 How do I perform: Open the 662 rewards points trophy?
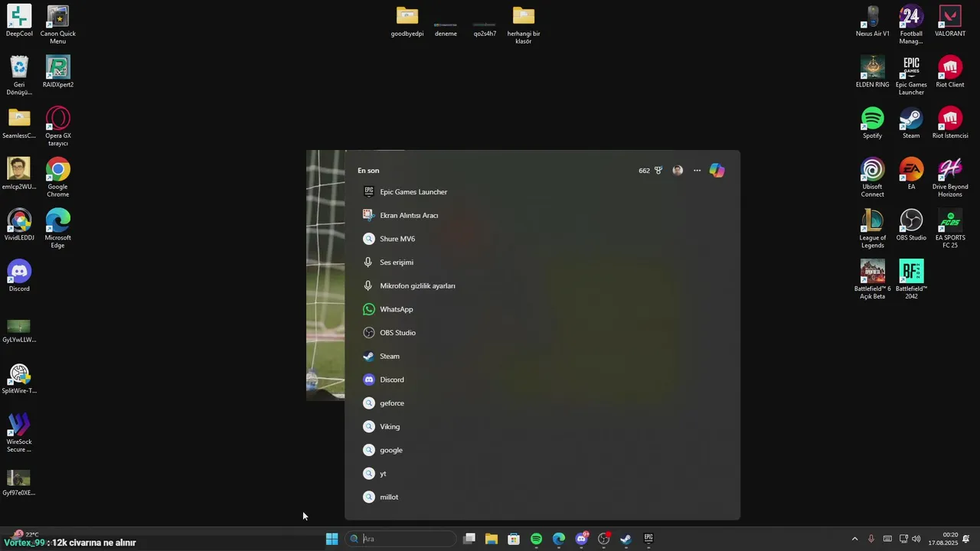click(x=651, y=171)
